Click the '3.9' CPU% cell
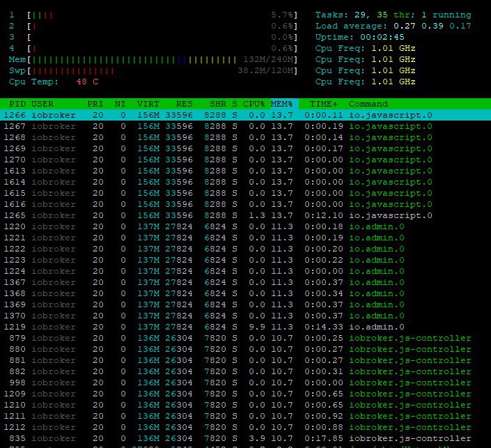 pos(257,439)
